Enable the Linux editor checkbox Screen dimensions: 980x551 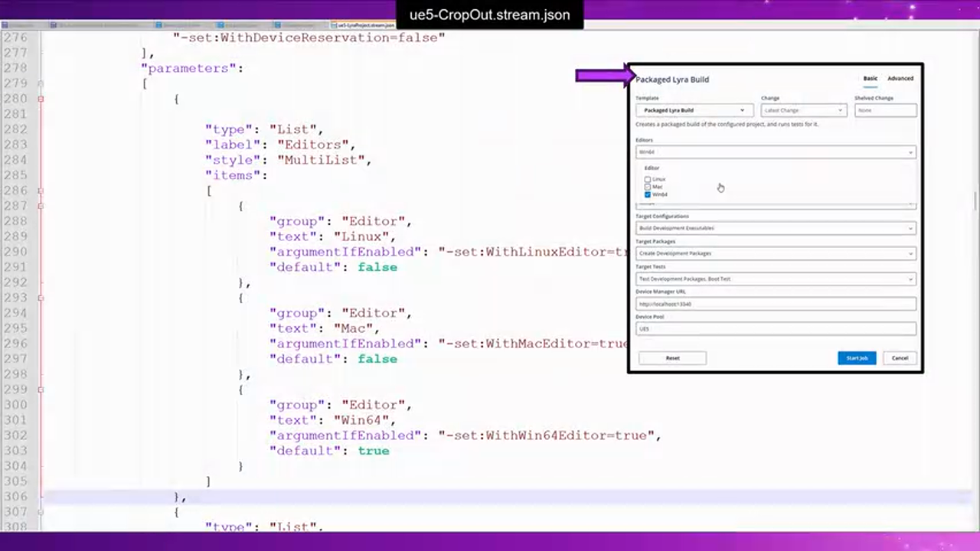648,179
